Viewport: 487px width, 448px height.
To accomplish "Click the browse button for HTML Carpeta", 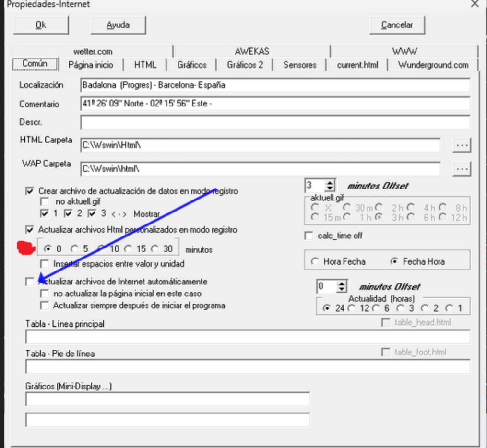I will tap(462, 145).
